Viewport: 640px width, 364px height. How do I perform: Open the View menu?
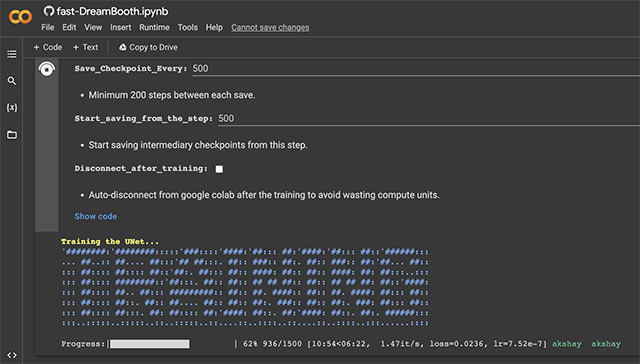[x=93, y=27]
